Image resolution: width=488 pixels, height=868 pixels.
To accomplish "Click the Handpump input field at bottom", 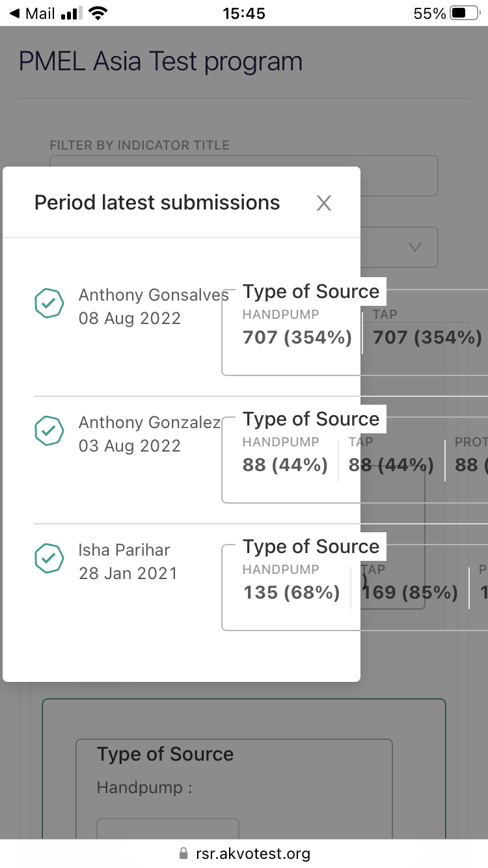I will point(168,830).
